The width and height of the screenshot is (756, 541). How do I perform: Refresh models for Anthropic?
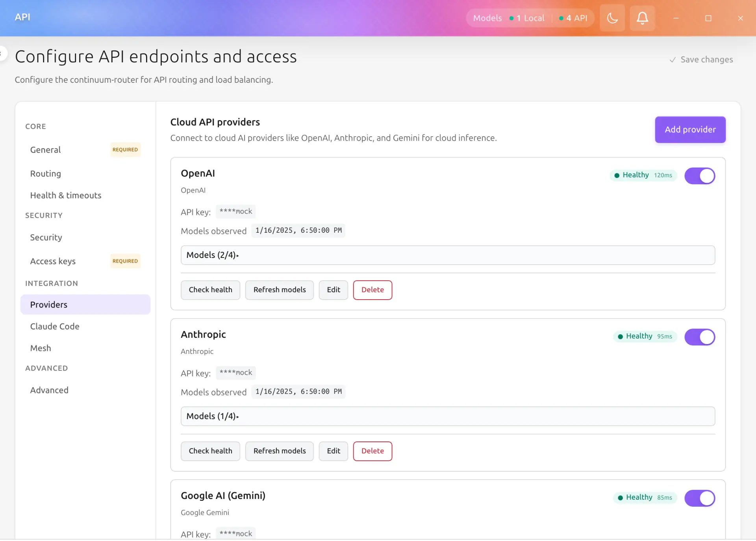pyautogui.click(x=280, y=451)
